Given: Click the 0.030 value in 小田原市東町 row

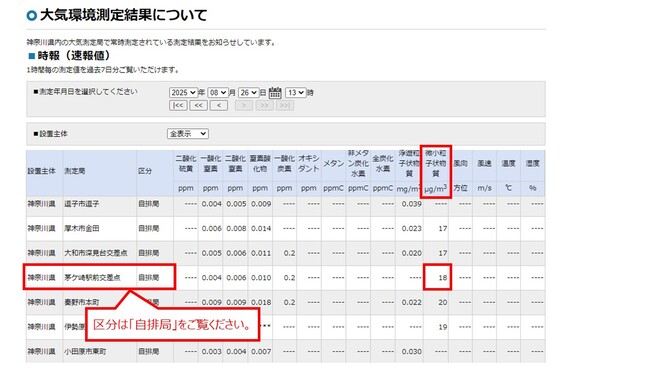Looking at the screenshot, I should click(x=411, y=352).
